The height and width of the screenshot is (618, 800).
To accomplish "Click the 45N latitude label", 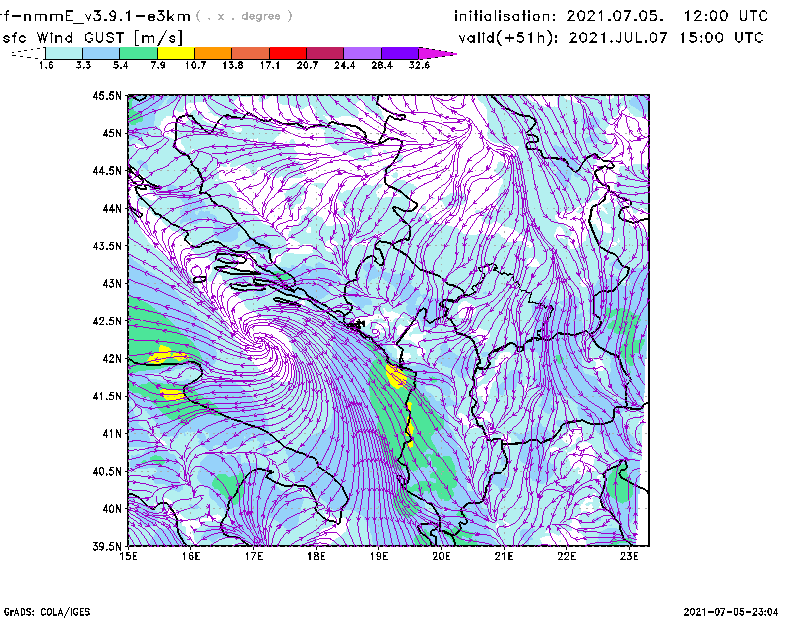I will (x=112, y=133).
